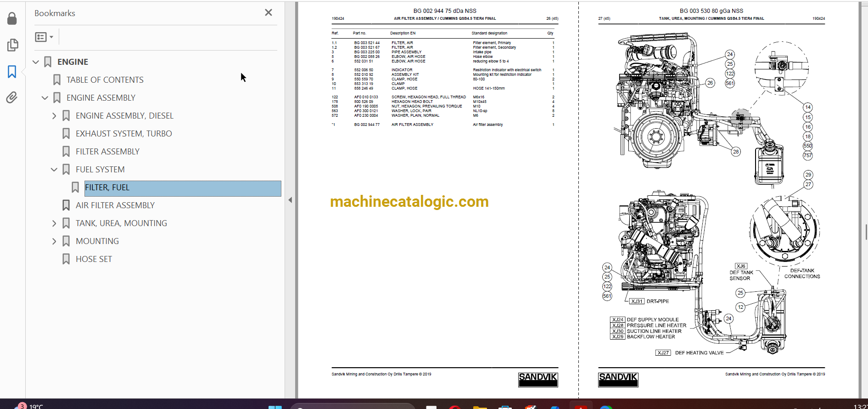Select the FUEL SYSTEM bookmark label
The height and width of the screenshot is (409, 868).
tap(100, 170)
